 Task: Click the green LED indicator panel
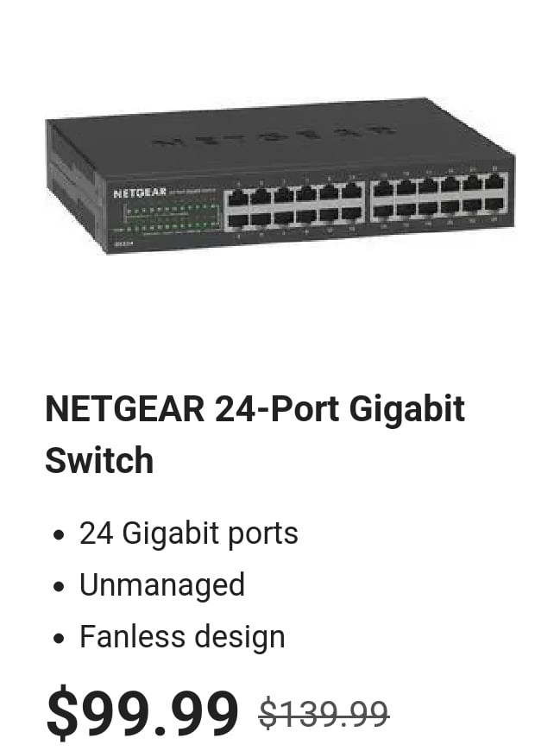pyautogui.click(x=172, y=217)
